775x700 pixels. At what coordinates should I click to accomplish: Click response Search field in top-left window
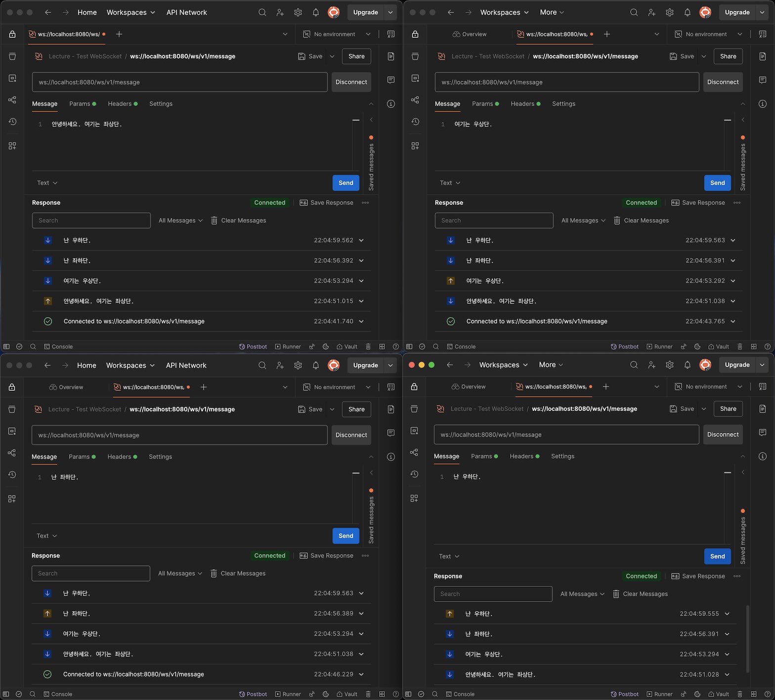[x=91, y=220]
